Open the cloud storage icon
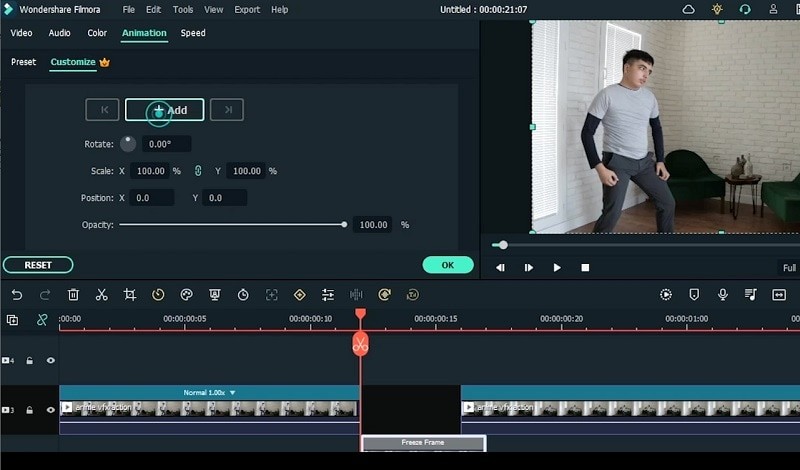This screenshot has width=800, height=470. click(x=688, y=9)
